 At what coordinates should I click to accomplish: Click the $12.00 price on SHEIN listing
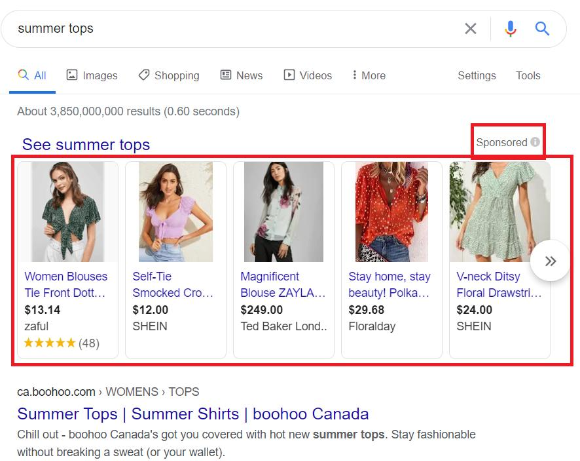(150, 310)
